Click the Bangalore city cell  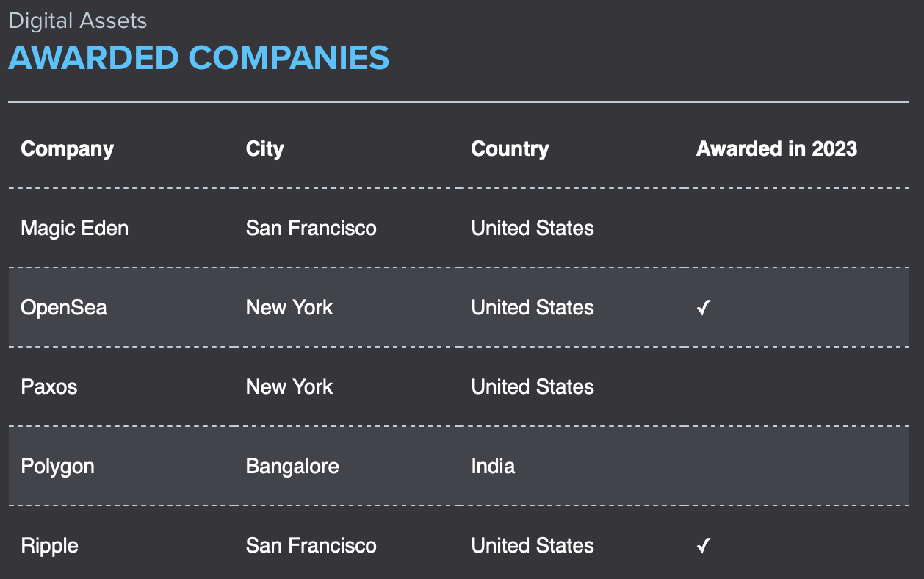pos(292,467)
